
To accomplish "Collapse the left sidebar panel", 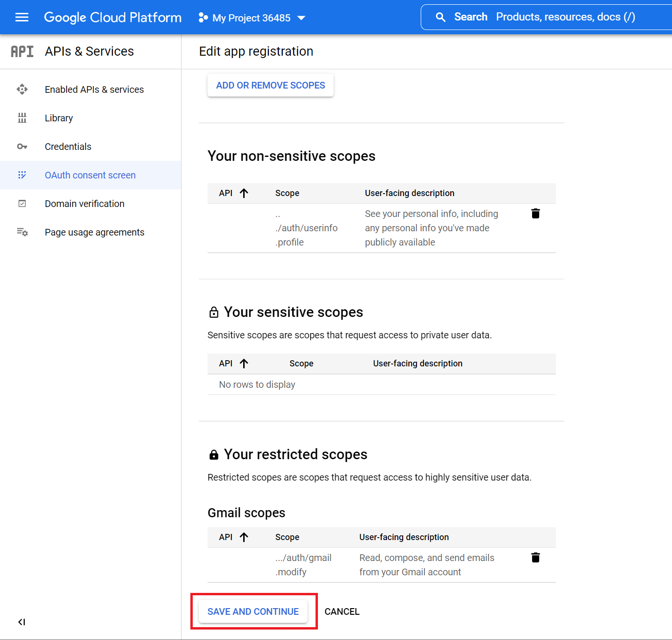I will [x=21, y=622].
